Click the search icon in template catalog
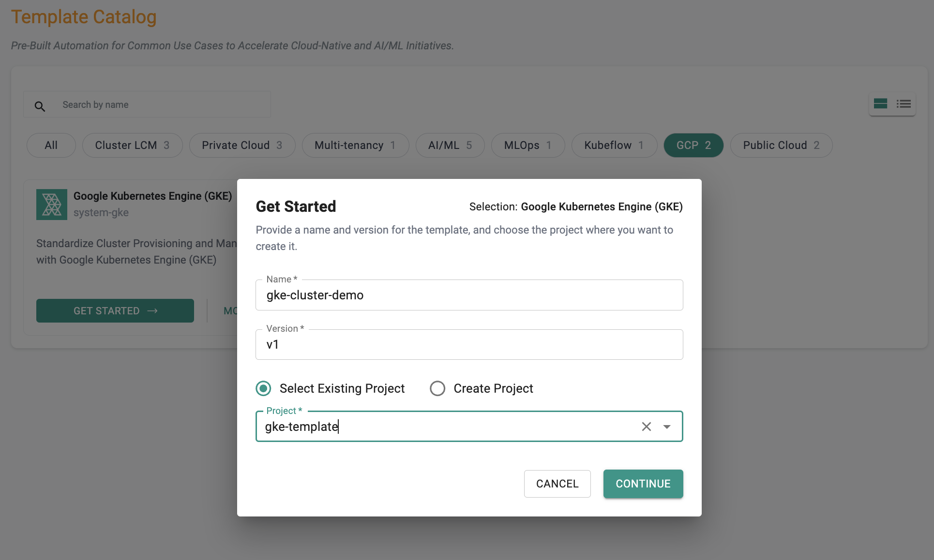This screenshot has height=560, width=934. click(39, 104)
